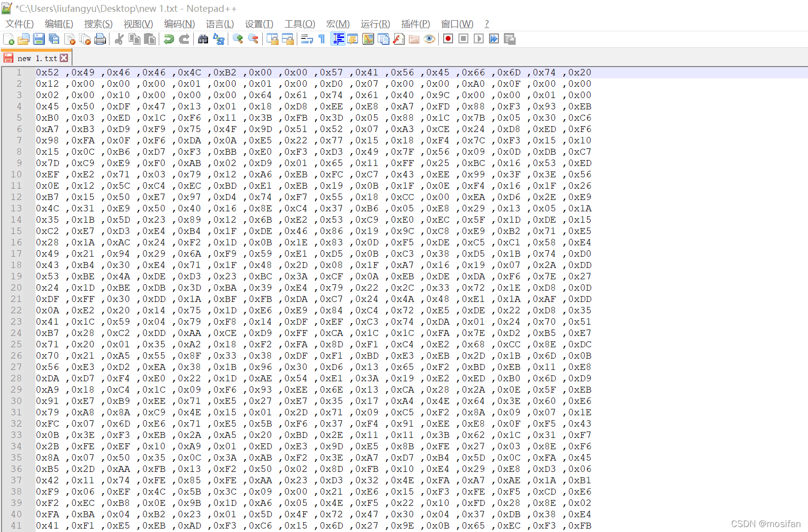Open the Document List panel icon

(x=383, y=39)
